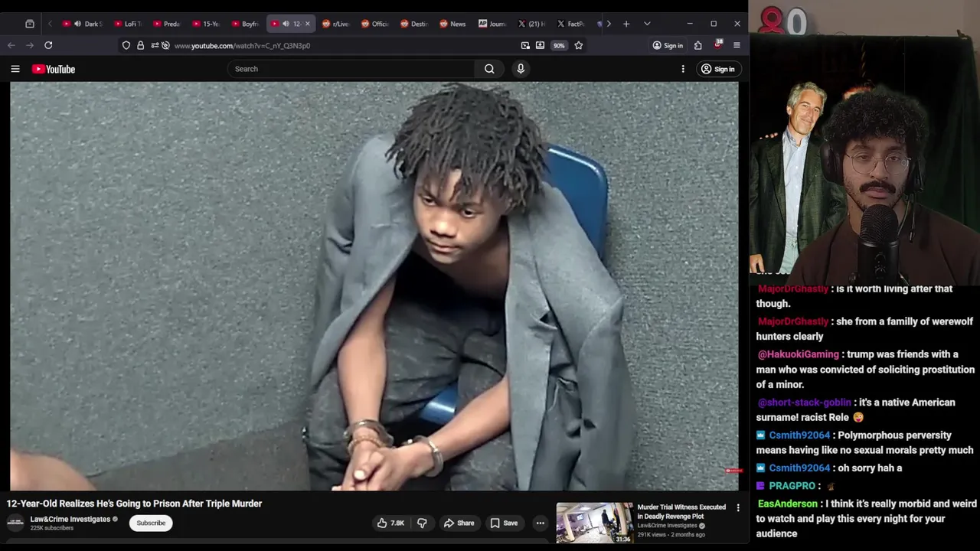Reset the 90% zoom level badge
Image resolution: width=980 pixels, height=551 pixels.
click(559, 45)
